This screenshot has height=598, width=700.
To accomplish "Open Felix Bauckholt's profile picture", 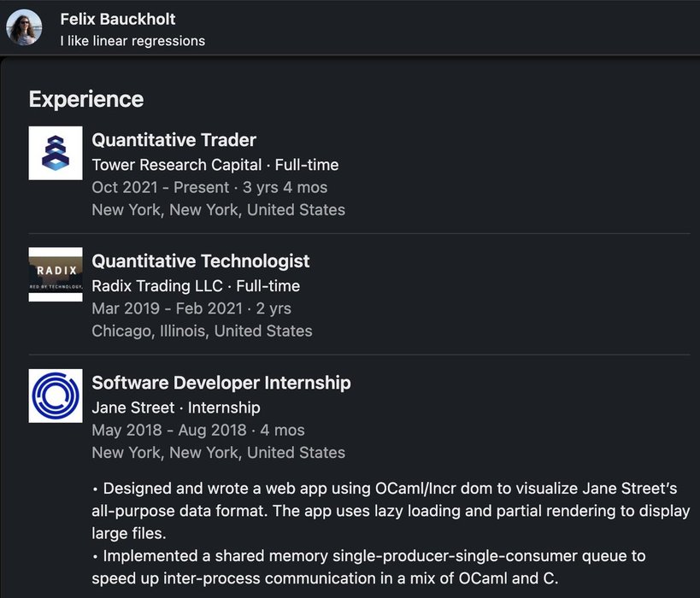I will [x=24, y=27].
